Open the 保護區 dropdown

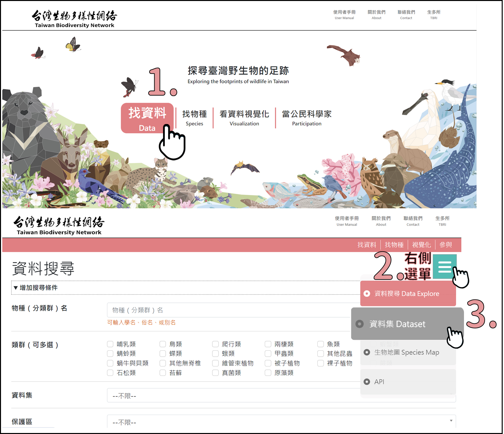point(282,421)
